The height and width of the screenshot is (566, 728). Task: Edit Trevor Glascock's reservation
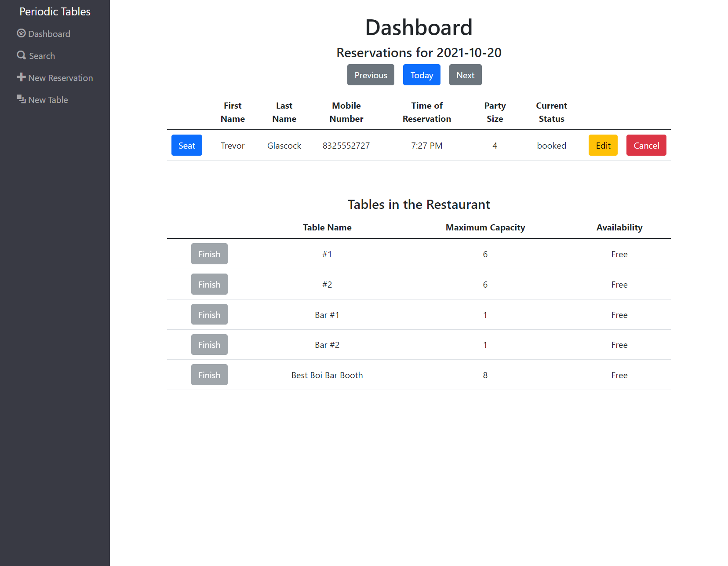click(x=603, y=145)
